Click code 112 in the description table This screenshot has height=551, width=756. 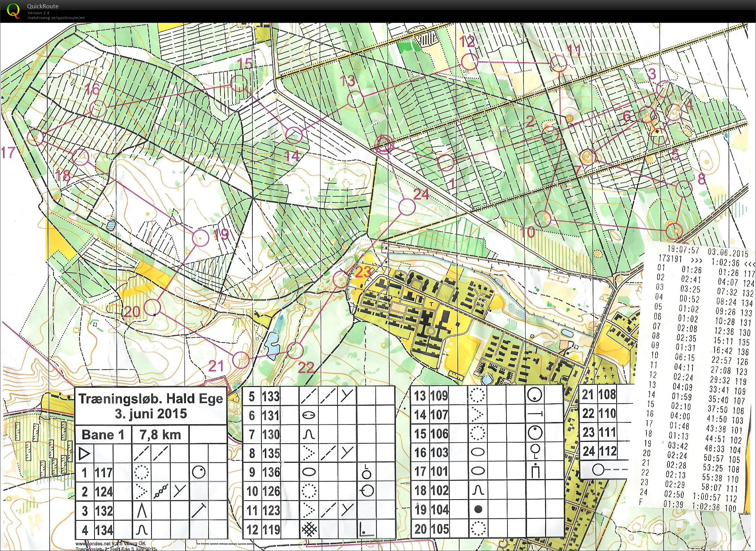tap(607, 451)
